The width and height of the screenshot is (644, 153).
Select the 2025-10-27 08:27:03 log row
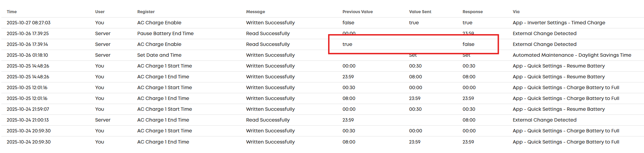point(323,23)
